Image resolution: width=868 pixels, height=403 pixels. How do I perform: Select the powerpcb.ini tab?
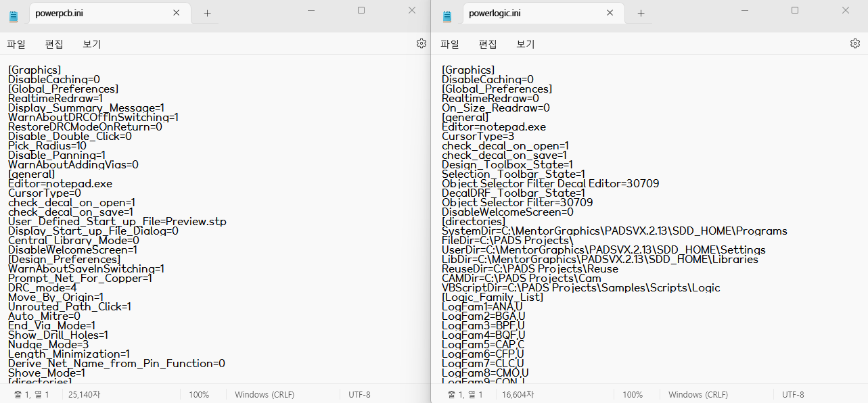pyautogui.click(x=95, y=13)
